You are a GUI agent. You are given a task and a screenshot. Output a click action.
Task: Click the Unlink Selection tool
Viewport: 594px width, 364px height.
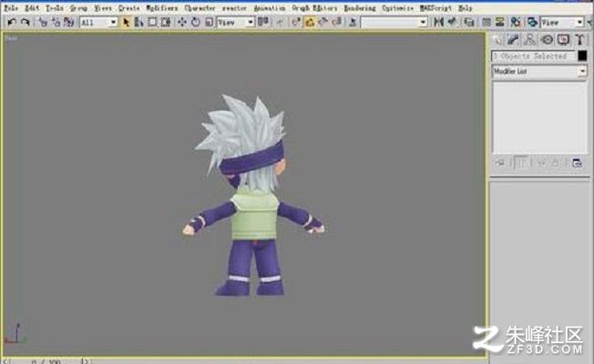(x=56, y=23)
